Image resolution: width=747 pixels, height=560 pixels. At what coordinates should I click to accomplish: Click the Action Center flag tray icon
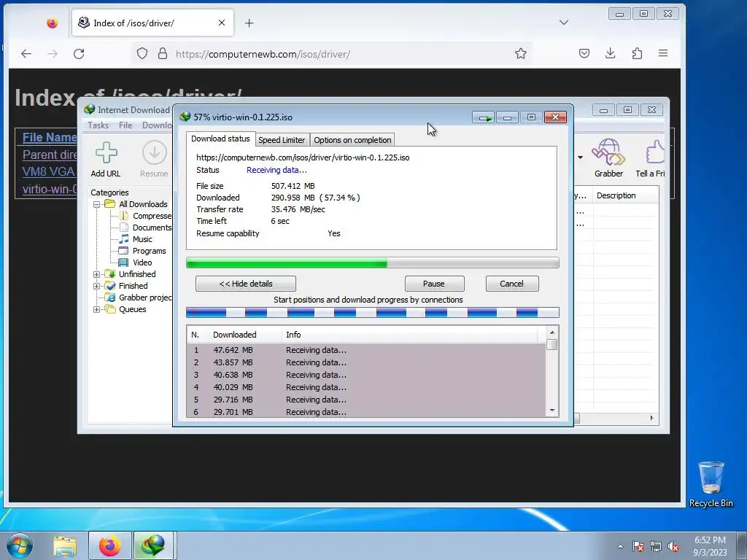pos(638,546)
